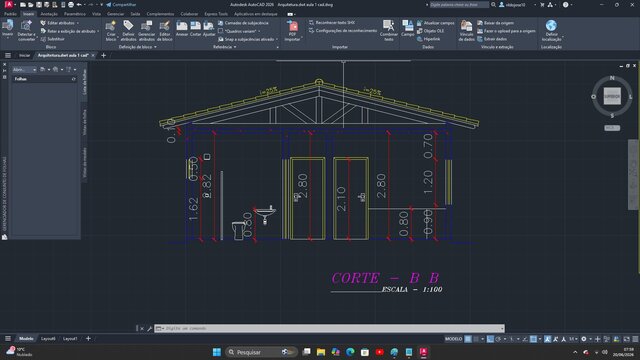
Task: Click the Substituir command
Action: [x=52, y=39]
